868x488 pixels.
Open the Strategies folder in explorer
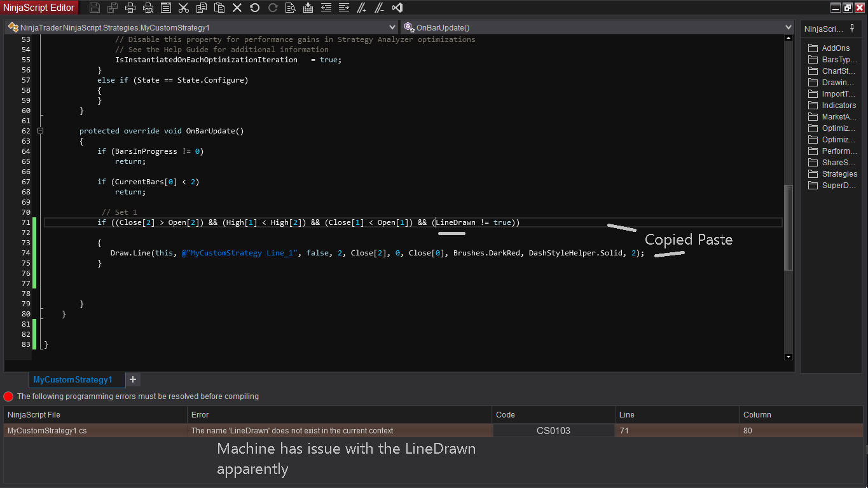[x=839, y=174]
